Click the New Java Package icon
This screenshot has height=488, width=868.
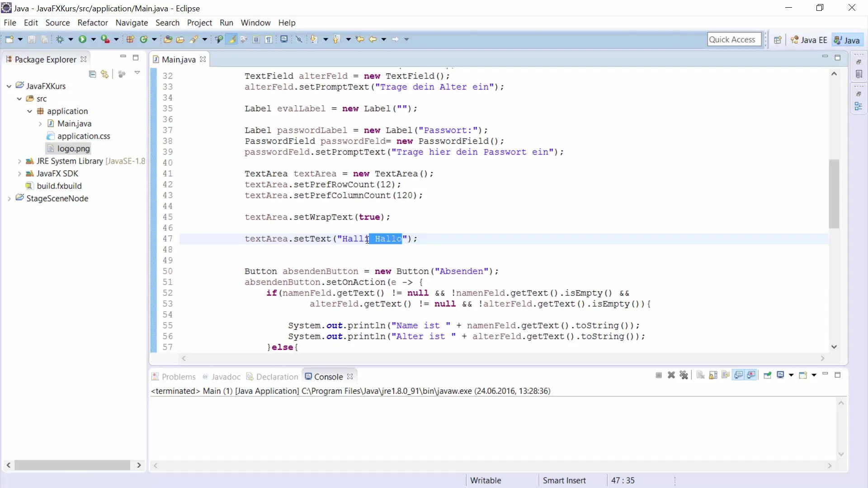point(130,39)
